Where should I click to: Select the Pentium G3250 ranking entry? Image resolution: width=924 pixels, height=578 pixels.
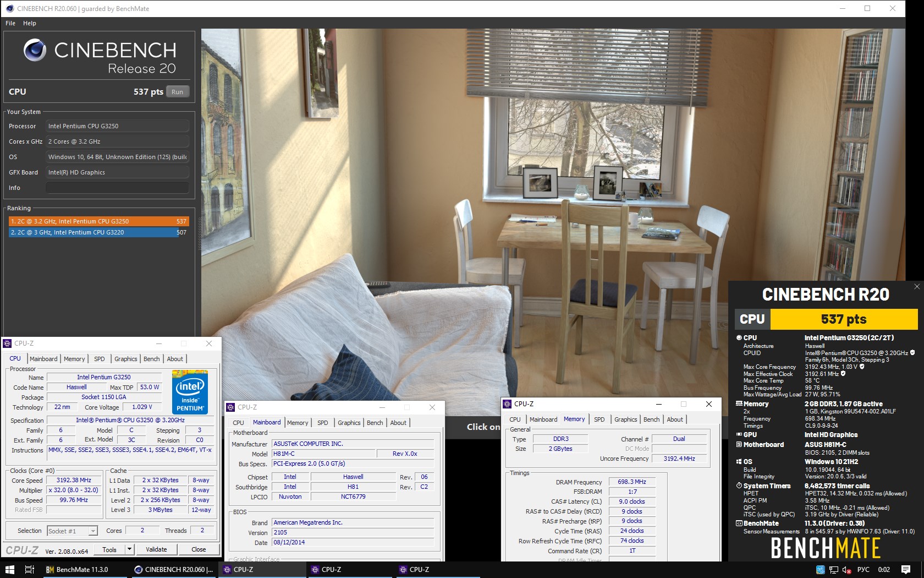tap(98, 221)
